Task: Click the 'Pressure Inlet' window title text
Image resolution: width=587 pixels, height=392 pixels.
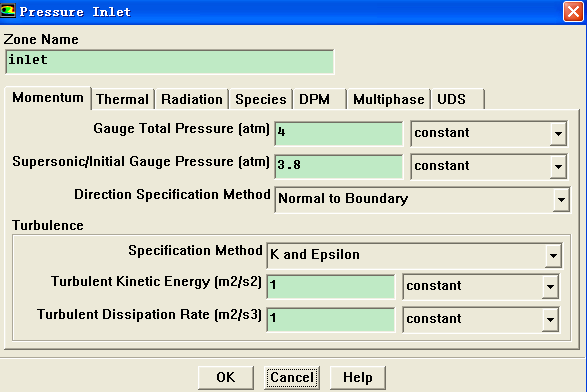Action: click(75, 12)
